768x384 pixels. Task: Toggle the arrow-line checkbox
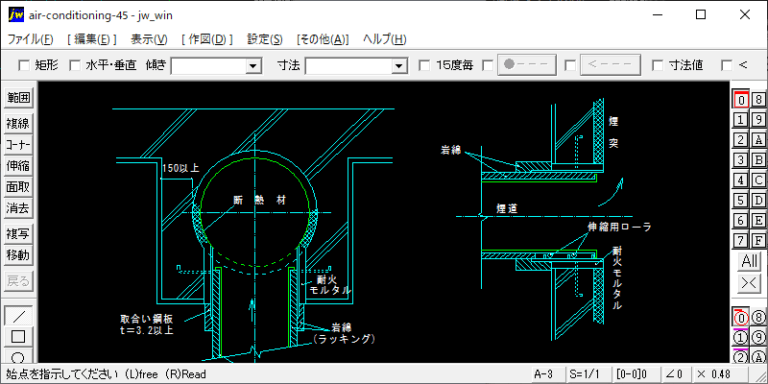tap(570, 65)
